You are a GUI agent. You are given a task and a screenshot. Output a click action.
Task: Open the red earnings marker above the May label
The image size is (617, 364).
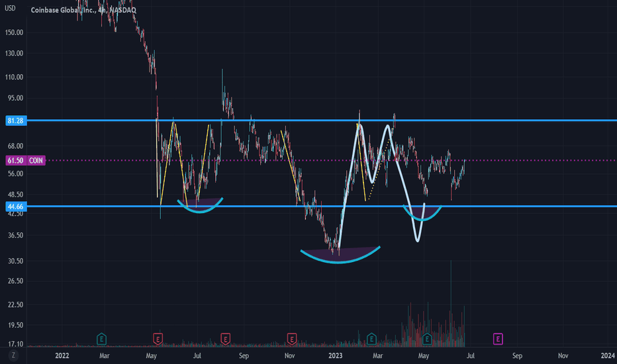(158, 339)
